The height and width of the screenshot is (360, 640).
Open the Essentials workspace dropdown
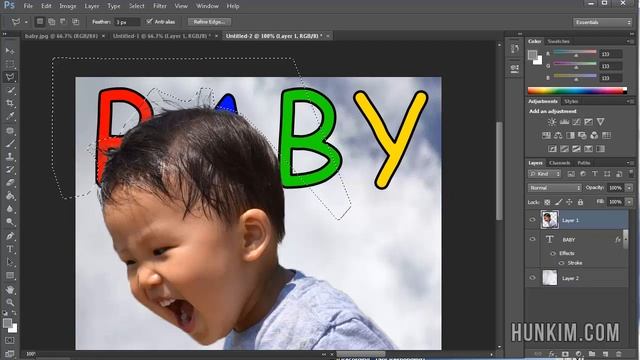pyautogui.click(x=602, y=22)
